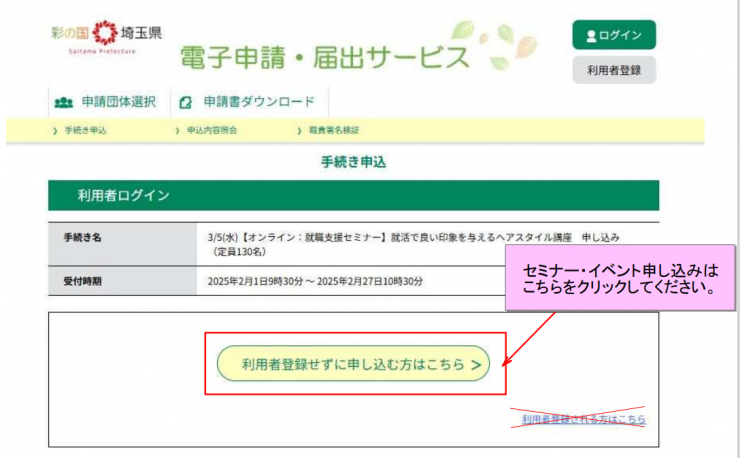Click chevron arrow before 申込内容照会 menu item

coord(177,131)
